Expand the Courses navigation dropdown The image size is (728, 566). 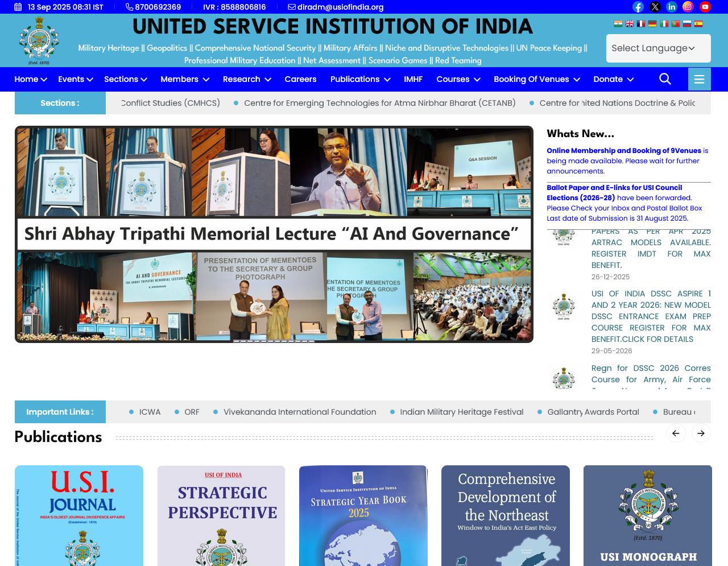click(458, 79)
